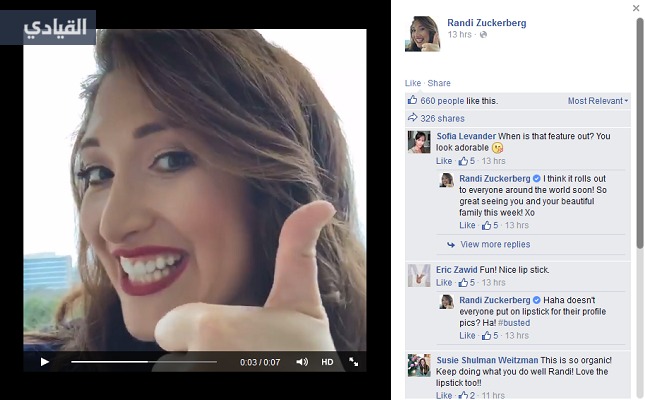Click thumbs-up count on Randi's lipstick reply

[490, 336]
